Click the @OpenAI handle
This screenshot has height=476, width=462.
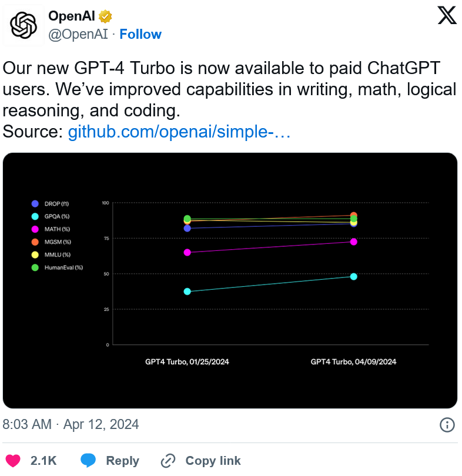(78, 34)
